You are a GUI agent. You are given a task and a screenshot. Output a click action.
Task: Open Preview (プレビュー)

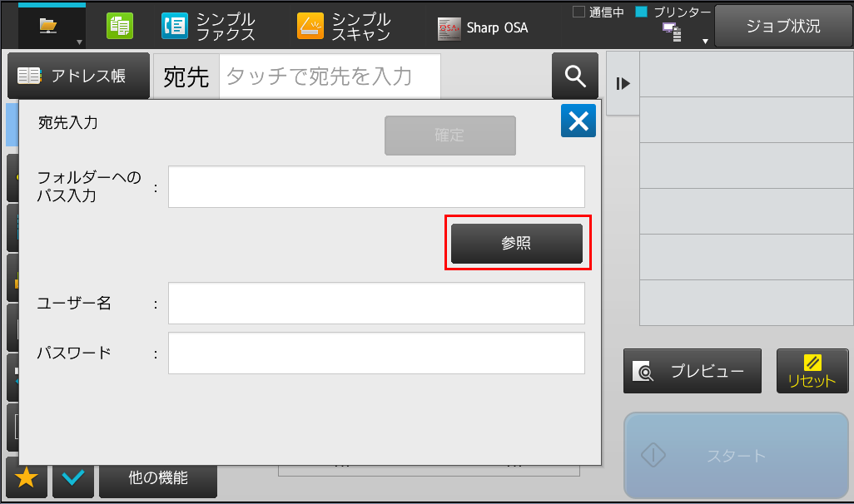(x=693, y=371)
